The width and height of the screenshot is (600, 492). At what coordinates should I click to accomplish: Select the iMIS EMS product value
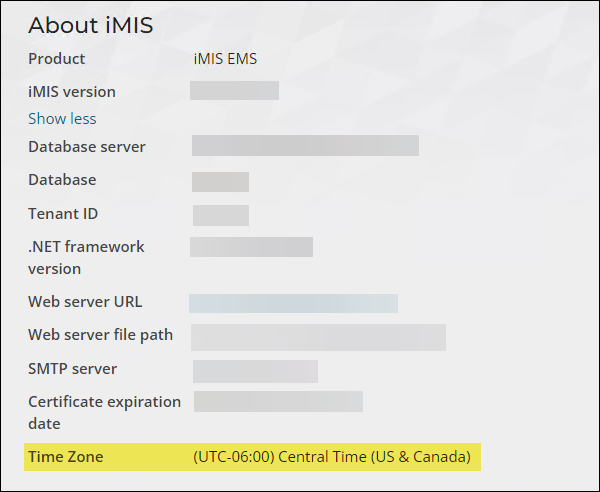[x=225, y=59]
